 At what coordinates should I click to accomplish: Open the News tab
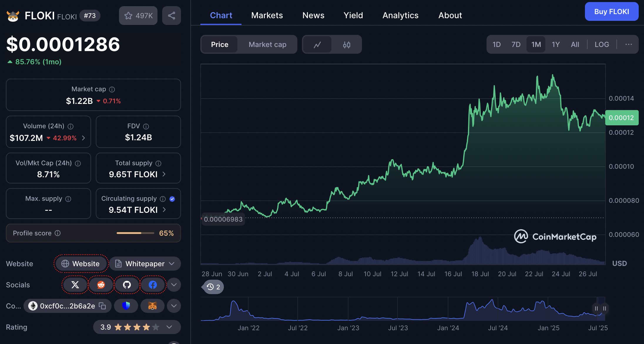tap(313, 15)
